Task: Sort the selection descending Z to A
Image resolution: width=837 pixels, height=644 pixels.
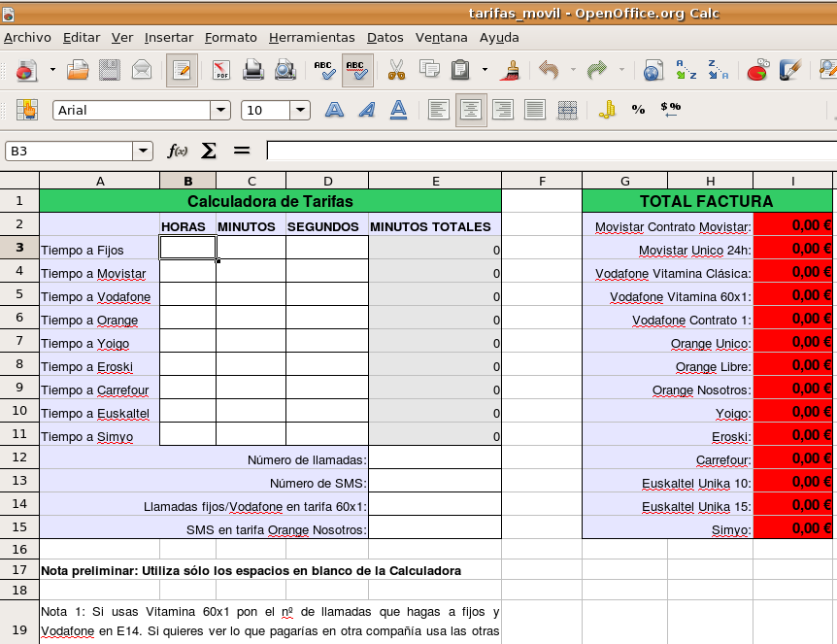Action: pos(718,70)
